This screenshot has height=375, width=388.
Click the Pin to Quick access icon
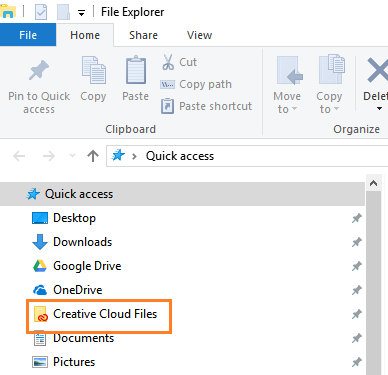(x=39, y=70)
